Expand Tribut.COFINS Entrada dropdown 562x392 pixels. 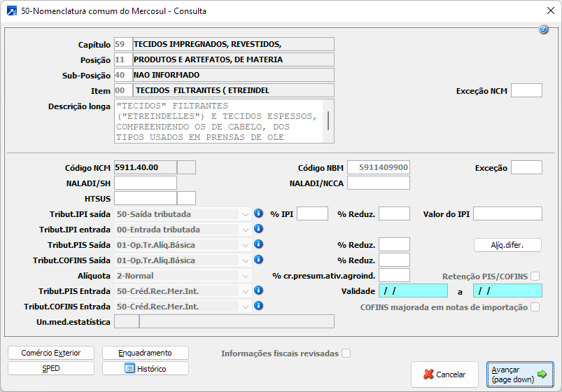(x=246, y=307)
